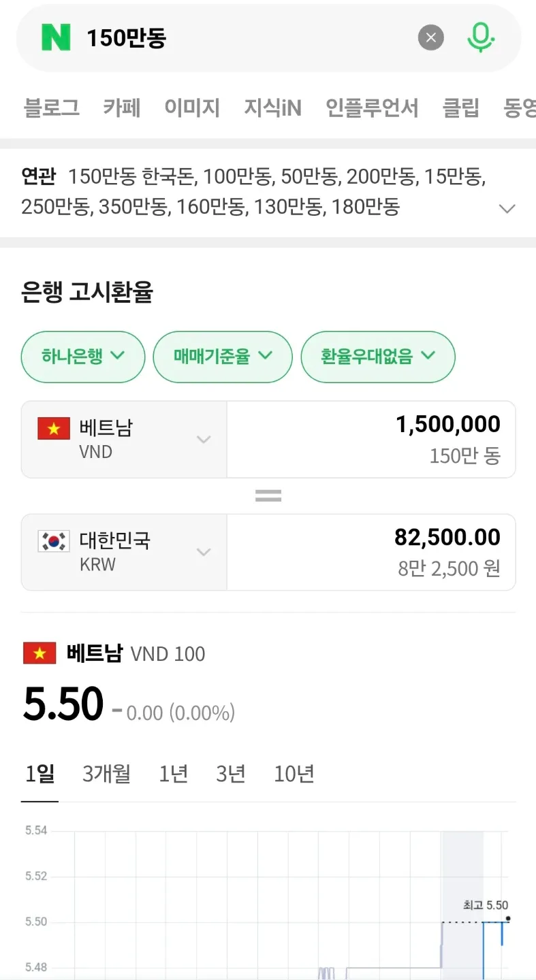This screenshot has height=980, width=536.
Task: Select the 10년 chart period
Action: coord(294,774)
